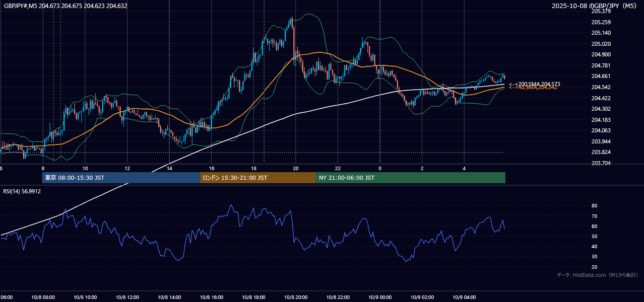
Task: Click the 10/8 14:00 date label
Action: 169,297
